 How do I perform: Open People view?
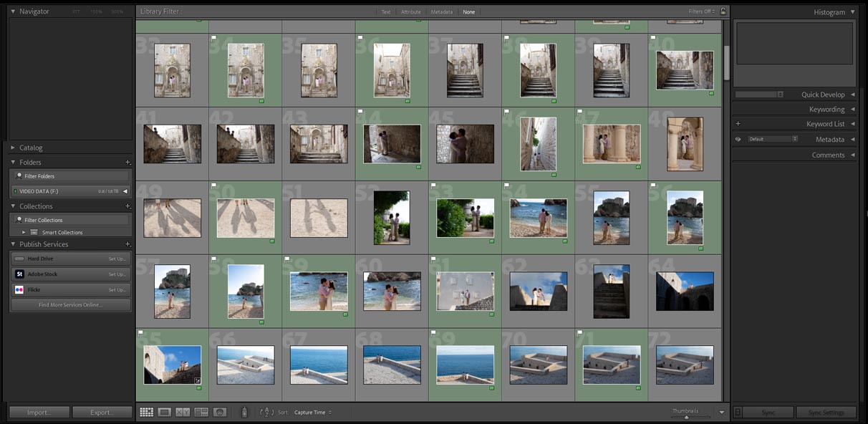point(219,412)
